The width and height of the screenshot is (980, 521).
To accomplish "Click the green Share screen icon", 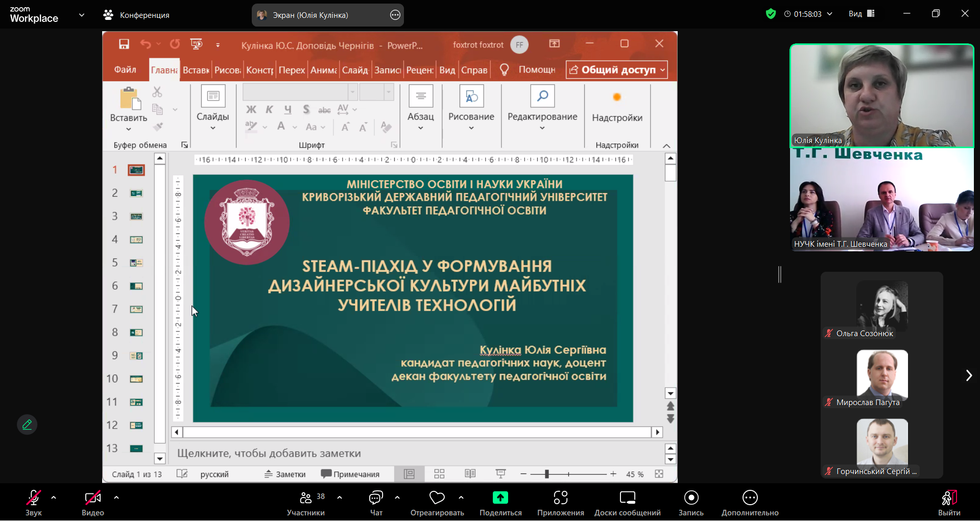I will tap(500, 498).
